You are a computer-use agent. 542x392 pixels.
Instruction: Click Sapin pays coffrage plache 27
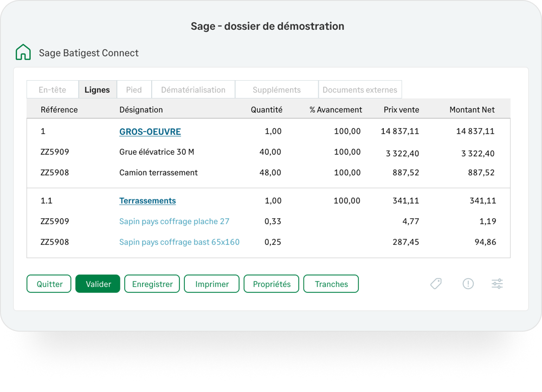[x=174, y=221]
